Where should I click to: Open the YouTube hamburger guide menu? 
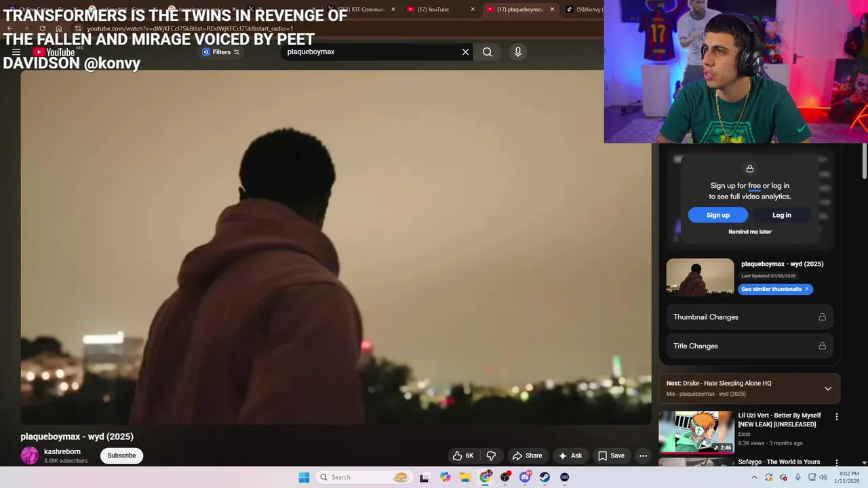coord(16,52)
